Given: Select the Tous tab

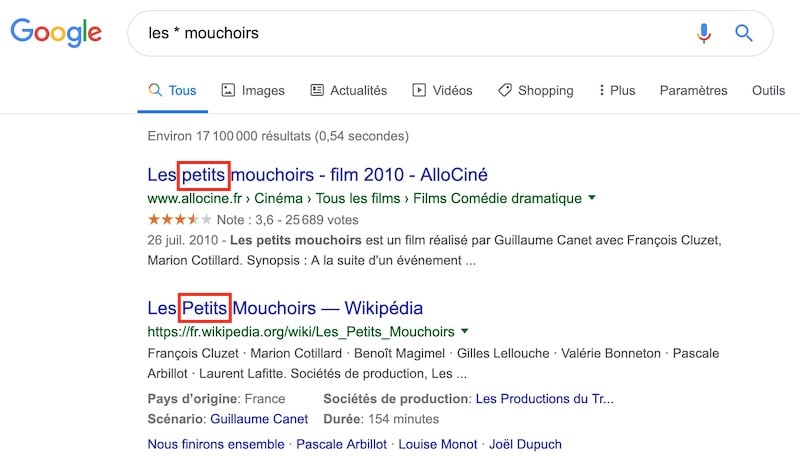Looking at the screenshot, I should pos(172,90).
